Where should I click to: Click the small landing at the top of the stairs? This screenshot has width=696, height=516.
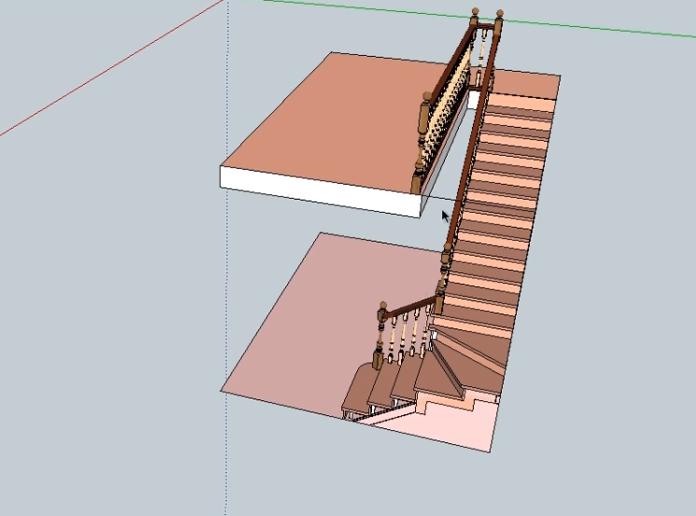click(525, 82)
